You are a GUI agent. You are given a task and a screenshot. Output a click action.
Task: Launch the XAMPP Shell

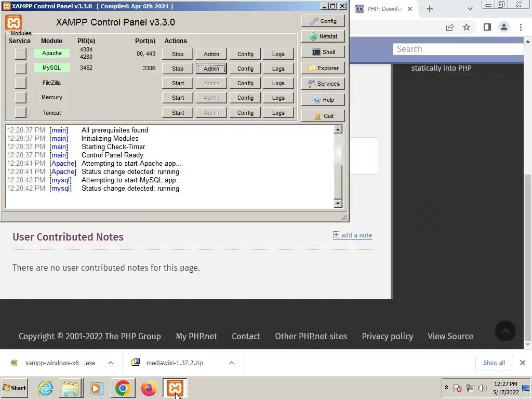(323, 52)
